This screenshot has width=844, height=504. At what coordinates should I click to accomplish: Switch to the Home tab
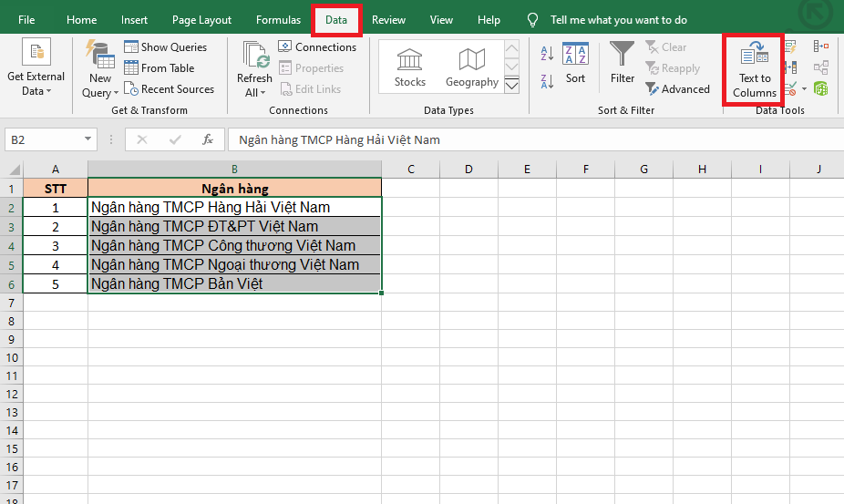coord(82,20)
